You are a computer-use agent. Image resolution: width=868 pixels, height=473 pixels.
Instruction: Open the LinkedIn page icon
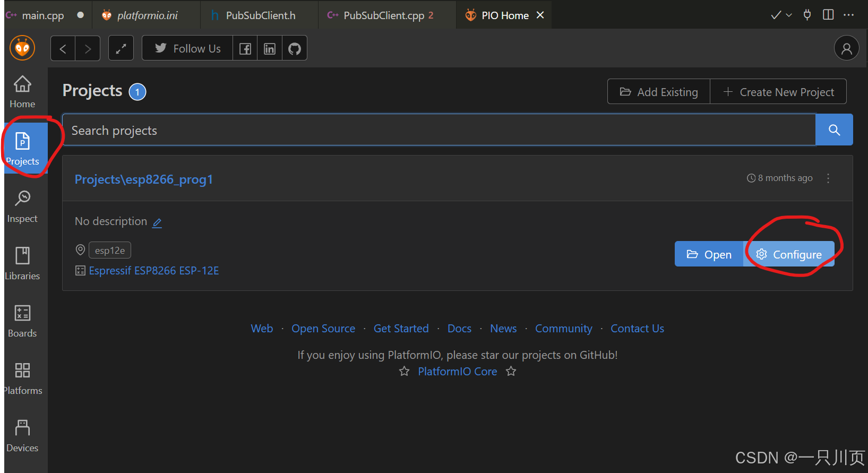click(270, 49)
